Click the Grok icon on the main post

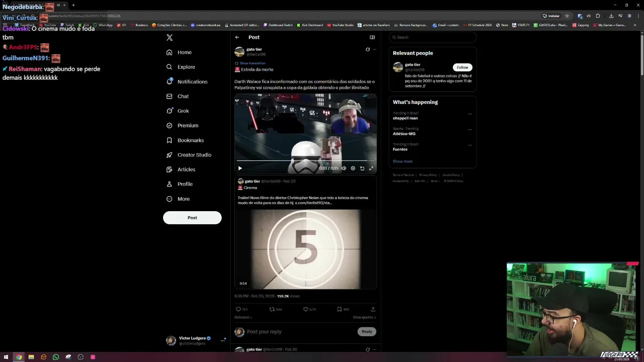(x=368, y=49)
